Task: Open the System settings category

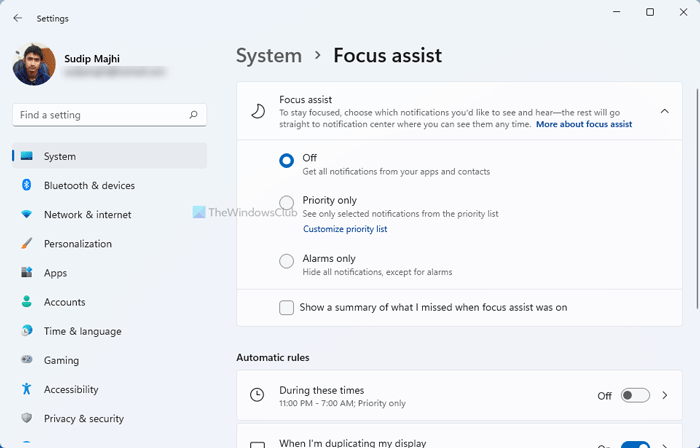Action: click(x=60, y=156)
